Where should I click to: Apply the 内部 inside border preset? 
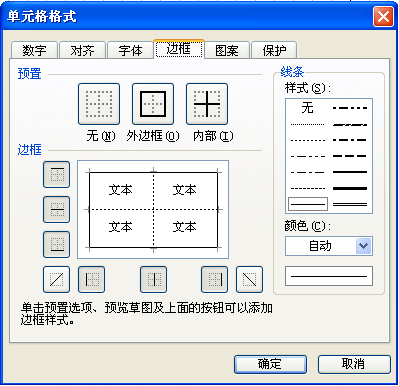pos(207,104)
